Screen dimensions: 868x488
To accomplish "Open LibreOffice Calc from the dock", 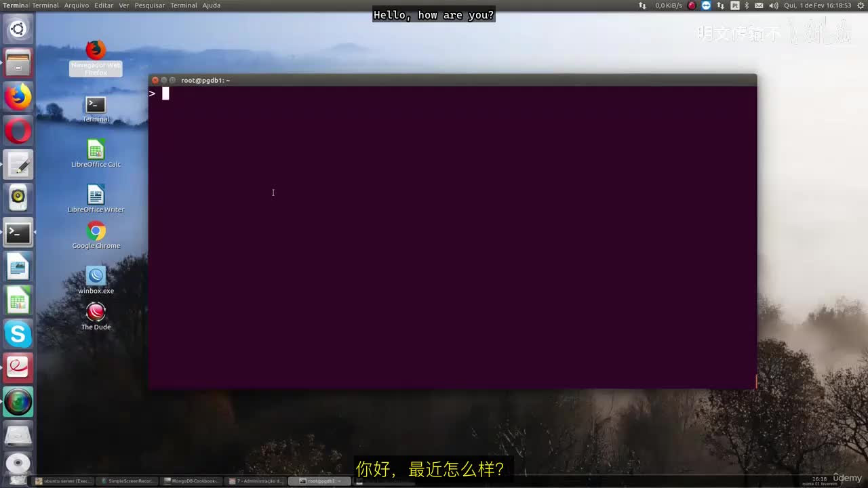I will point(18,300).
